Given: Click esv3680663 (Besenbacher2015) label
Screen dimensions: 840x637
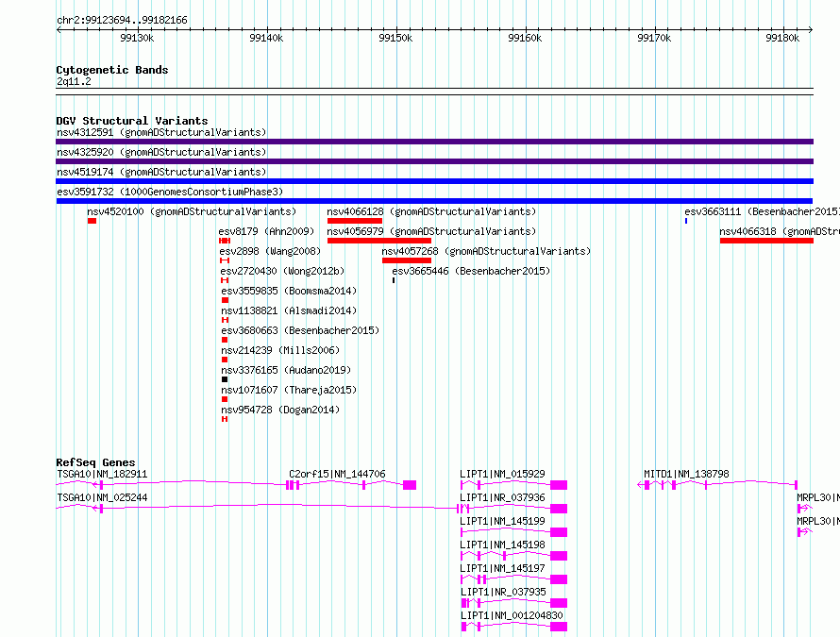Looking at the screenshot, I should point(300,330).
